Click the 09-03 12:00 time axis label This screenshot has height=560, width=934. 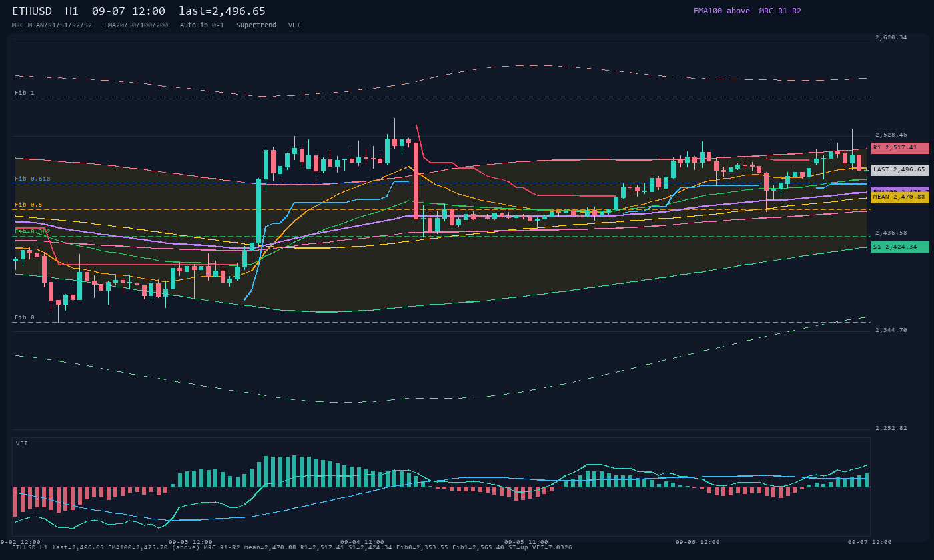tap(191, 542)
